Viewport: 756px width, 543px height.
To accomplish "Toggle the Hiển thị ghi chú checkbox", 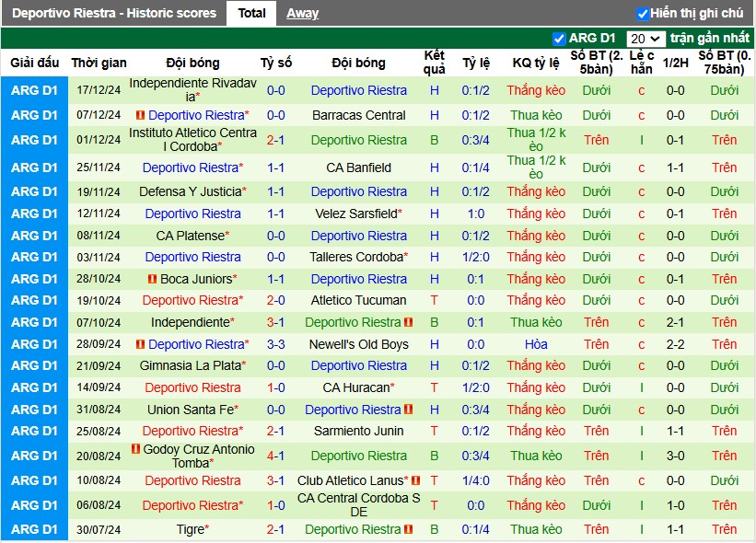I will [642, 14].
